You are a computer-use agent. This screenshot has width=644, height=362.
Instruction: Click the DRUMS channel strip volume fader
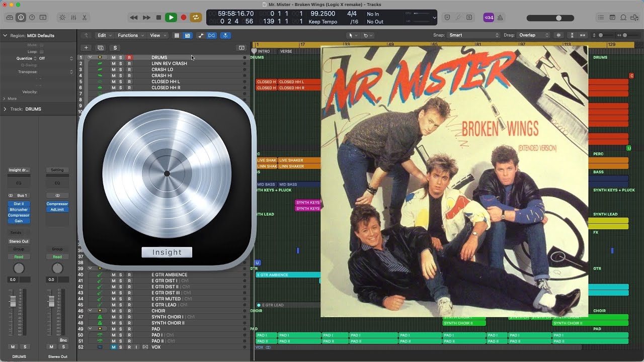(13, 302)
